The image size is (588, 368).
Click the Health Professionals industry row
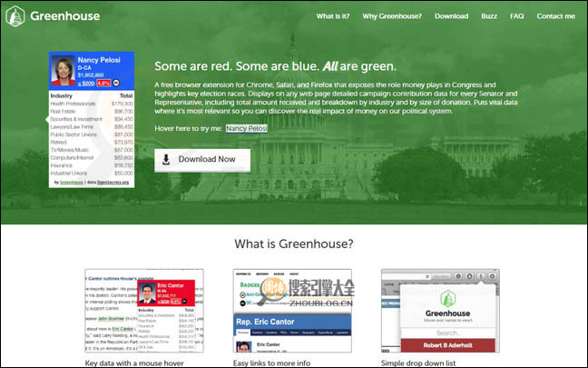[x=92, y=104]
